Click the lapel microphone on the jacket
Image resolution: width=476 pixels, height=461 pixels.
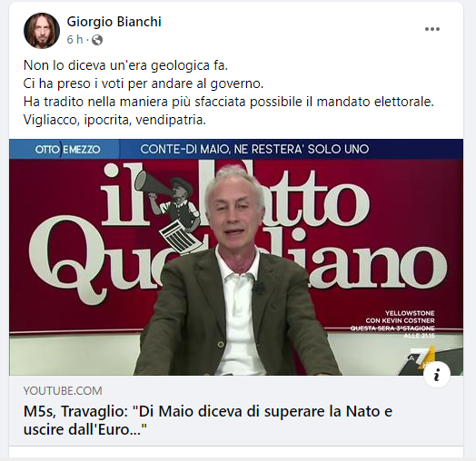coord(259,288)
